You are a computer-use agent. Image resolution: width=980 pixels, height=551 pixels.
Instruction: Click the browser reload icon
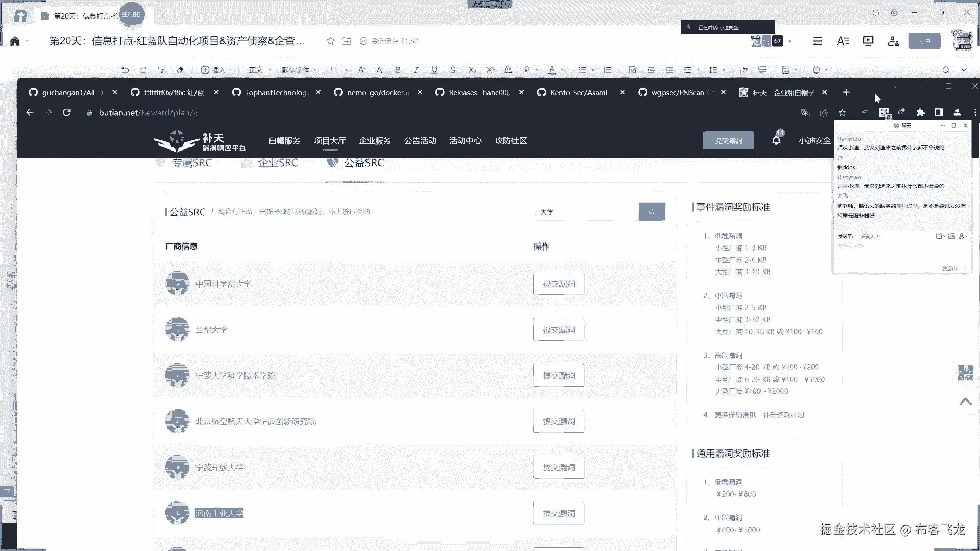[67, 112]
